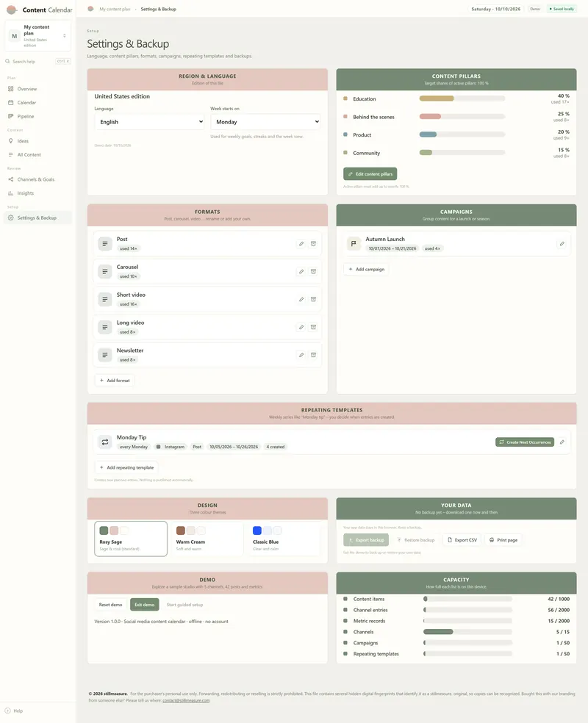This screenshot has width=588, height=723.
Task: Click the Autumn Launch flag icon
Action: point(354,243)
